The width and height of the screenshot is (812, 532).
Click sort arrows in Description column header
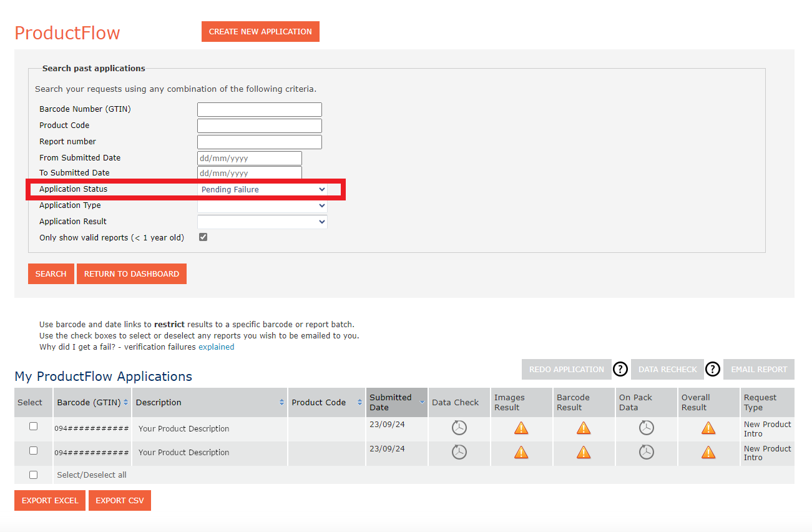pos(282,403)
